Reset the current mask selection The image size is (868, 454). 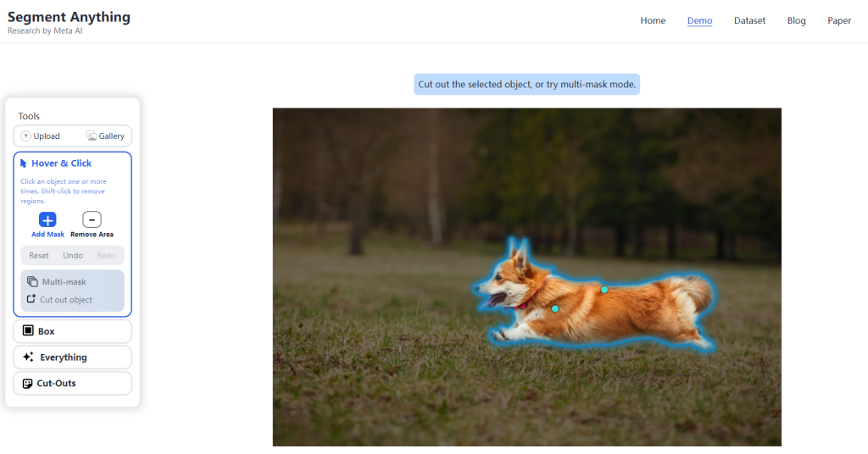pyautogui.click(x=39, y=256)
